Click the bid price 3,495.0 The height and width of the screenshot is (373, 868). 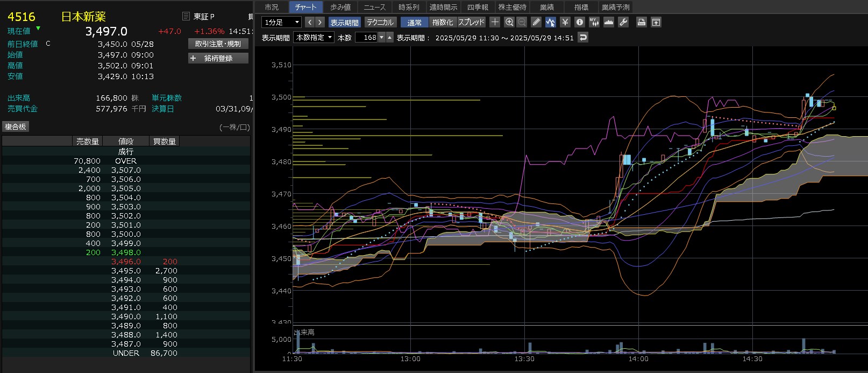point(126,271)
